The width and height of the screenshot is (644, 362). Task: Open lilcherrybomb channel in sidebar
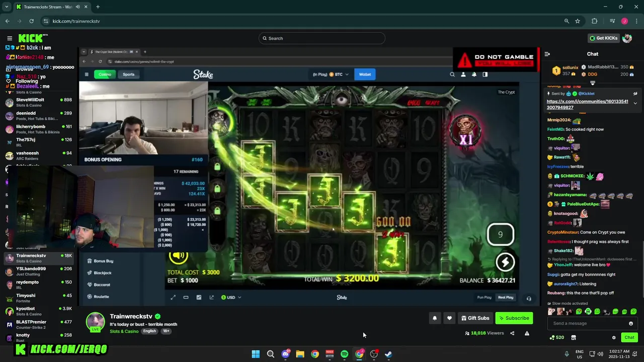coord(39,129)
